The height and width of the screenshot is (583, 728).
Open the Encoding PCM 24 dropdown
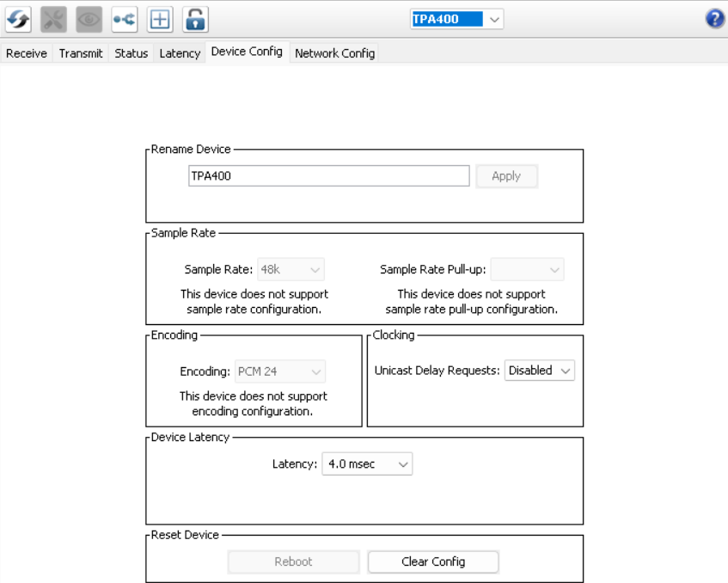(x=280, y=372)
